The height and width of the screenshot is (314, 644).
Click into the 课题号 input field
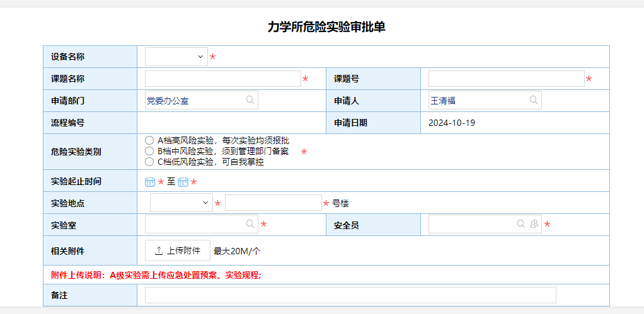pos(506,79)
